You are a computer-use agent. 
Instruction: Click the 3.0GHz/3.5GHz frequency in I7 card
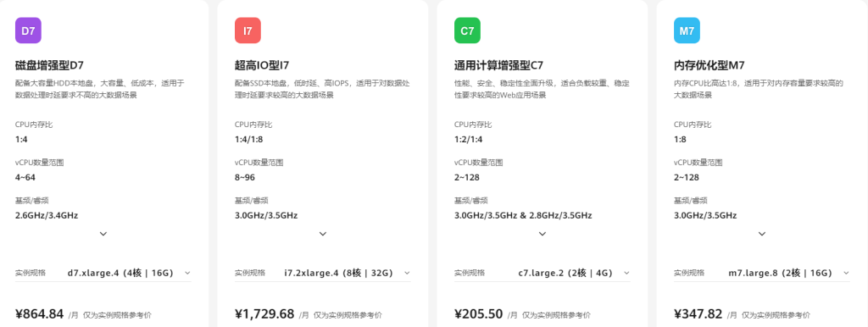[266, 215]
